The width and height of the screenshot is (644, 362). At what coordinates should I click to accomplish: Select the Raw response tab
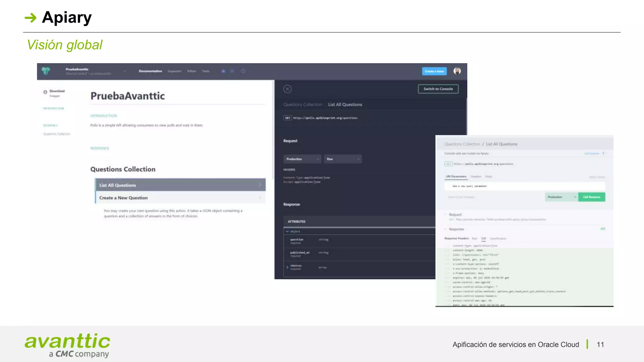click(x=475, y=239)
